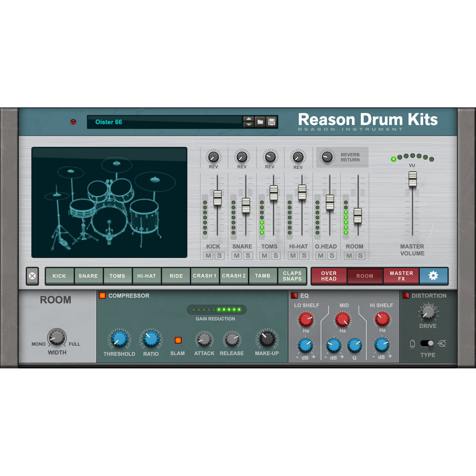Click the preset down arrow

click(249, 125)
